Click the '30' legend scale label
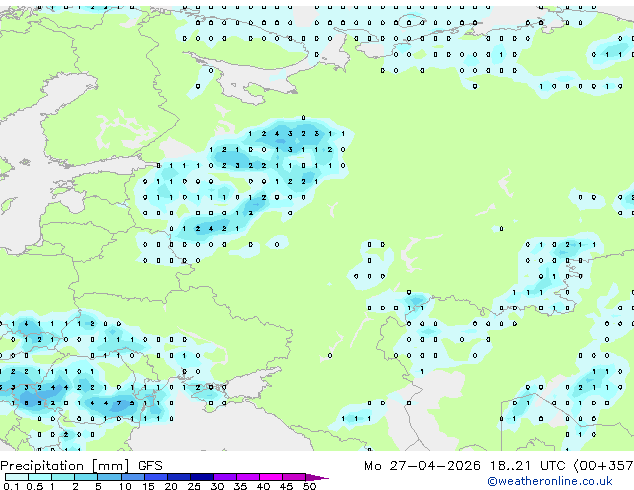Viewport: 634px width, 490px height. pos(217,486)
